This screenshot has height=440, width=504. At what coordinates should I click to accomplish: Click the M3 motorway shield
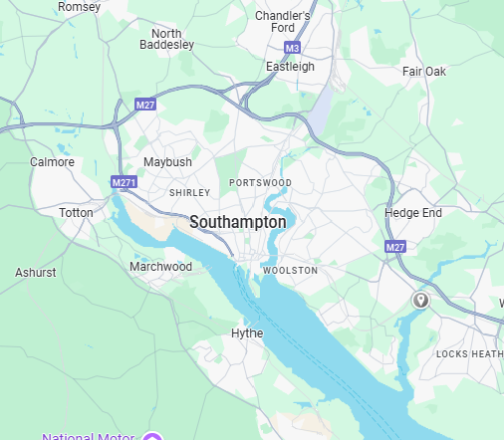click(x=292, y=48)
